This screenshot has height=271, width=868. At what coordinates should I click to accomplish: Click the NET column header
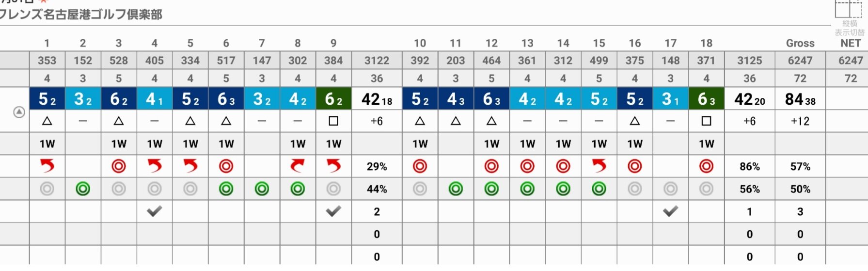(x=851, y=43)
